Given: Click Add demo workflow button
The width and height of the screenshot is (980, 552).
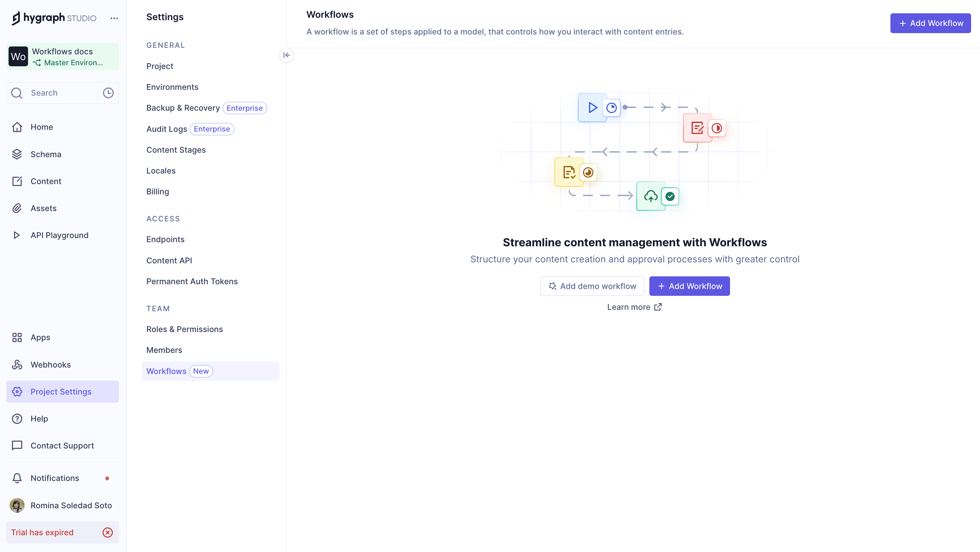Looking at the screenshot, I should [592, 286].
